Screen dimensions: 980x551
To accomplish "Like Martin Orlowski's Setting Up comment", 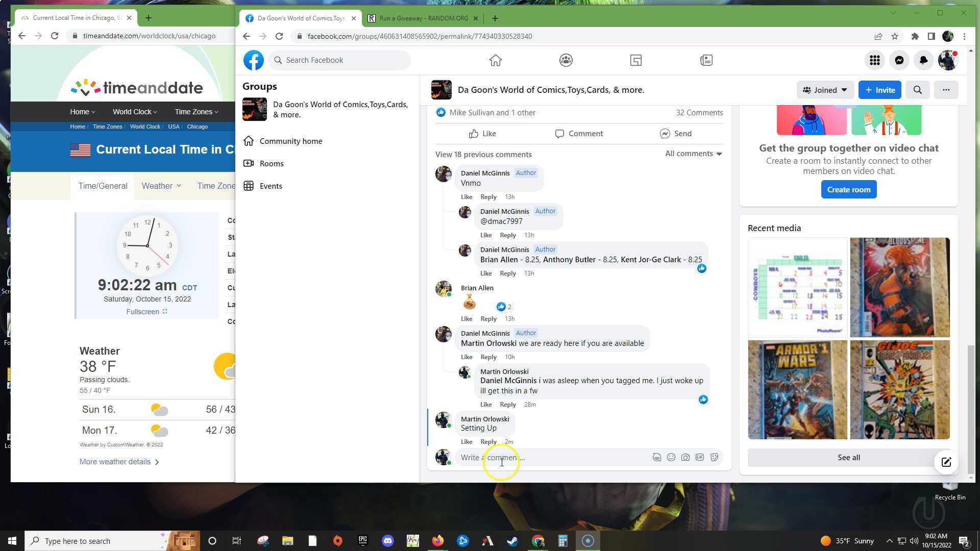I will click(x=467, y=442).
